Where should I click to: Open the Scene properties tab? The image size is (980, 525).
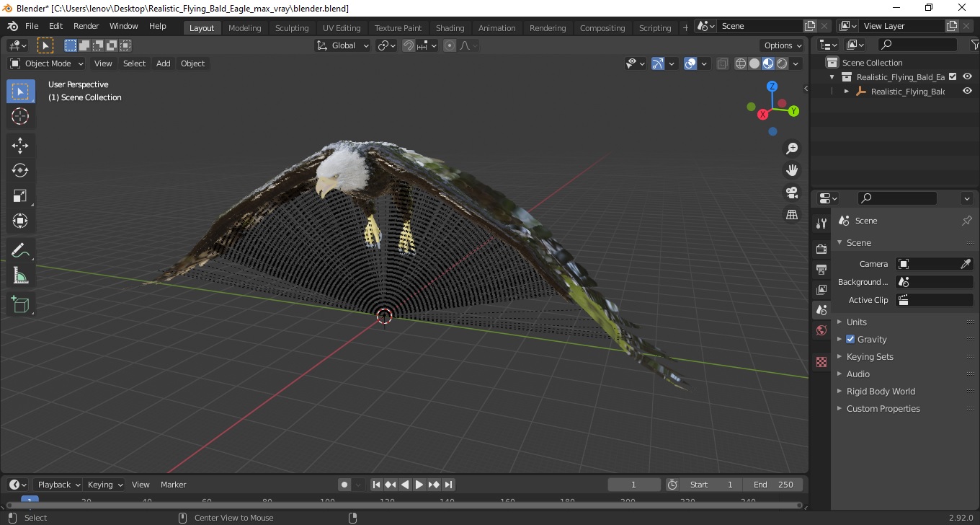pyautogui.click(x=821, y=310)
